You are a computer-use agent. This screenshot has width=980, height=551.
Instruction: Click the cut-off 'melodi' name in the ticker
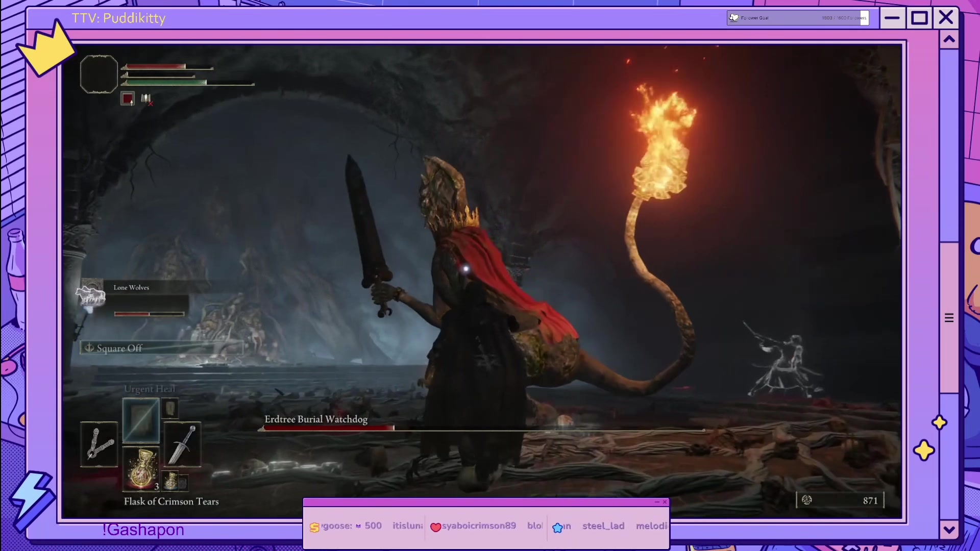tap(651, 525)
